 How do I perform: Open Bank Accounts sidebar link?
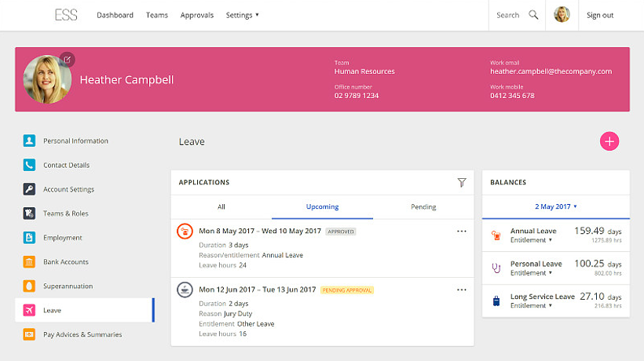pyautogui.click(x=66, y=262)
